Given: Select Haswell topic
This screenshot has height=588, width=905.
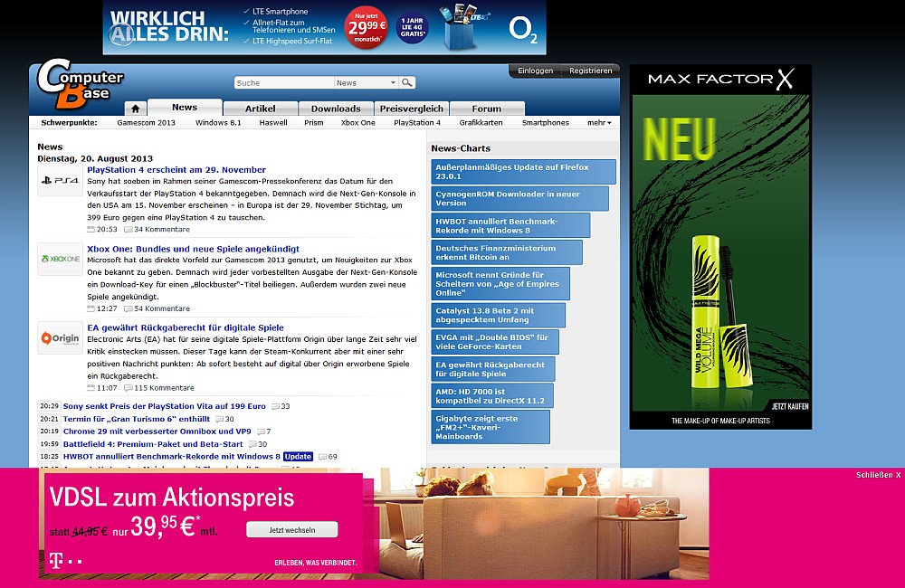Looking at the screenshot, I should (x=273, y=122).
